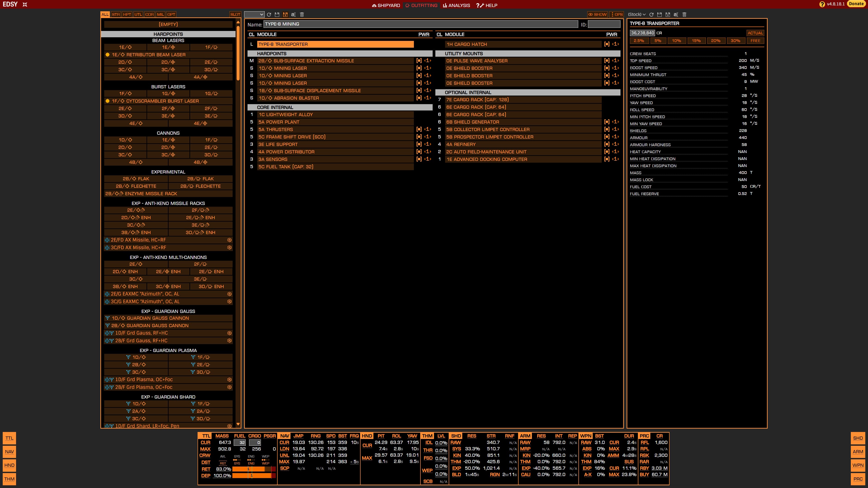Toggle the 5A Thrusters power switch
This screenshot has width=868, height=488.
click(419, 129)
